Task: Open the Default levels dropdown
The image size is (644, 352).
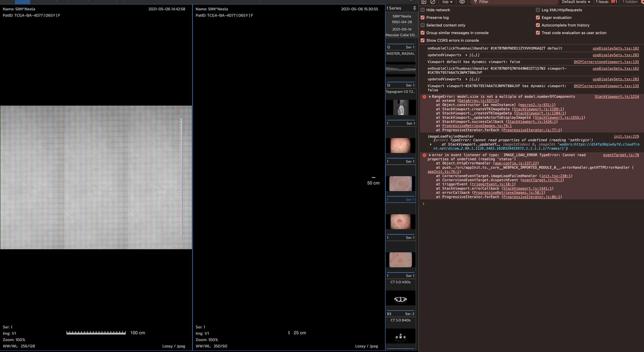Action: pos(576,2)
